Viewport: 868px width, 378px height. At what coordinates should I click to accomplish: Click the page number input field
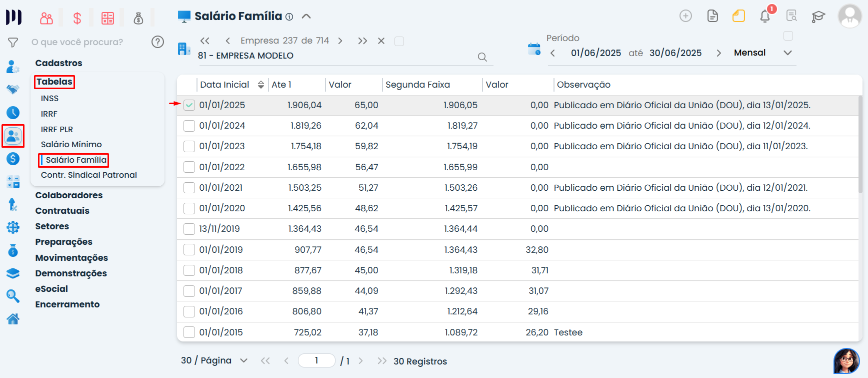click(316, 360)
